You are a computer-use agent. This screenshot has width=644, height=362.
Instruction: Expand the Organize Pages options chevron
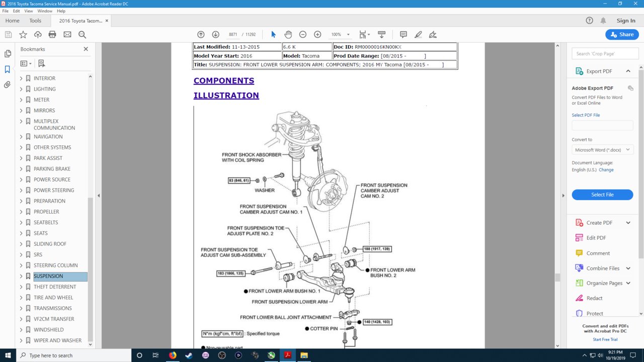tap(628, 283)
